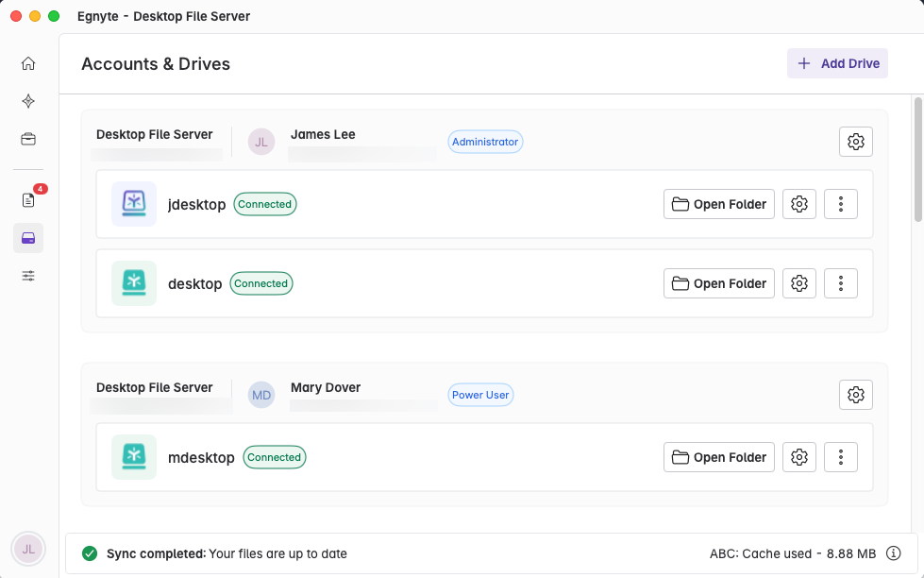The height and width of the screenshot is (578, 924).
Task: Click the JL avatar at sidebar bottom
Action: [x=28, y=549]
